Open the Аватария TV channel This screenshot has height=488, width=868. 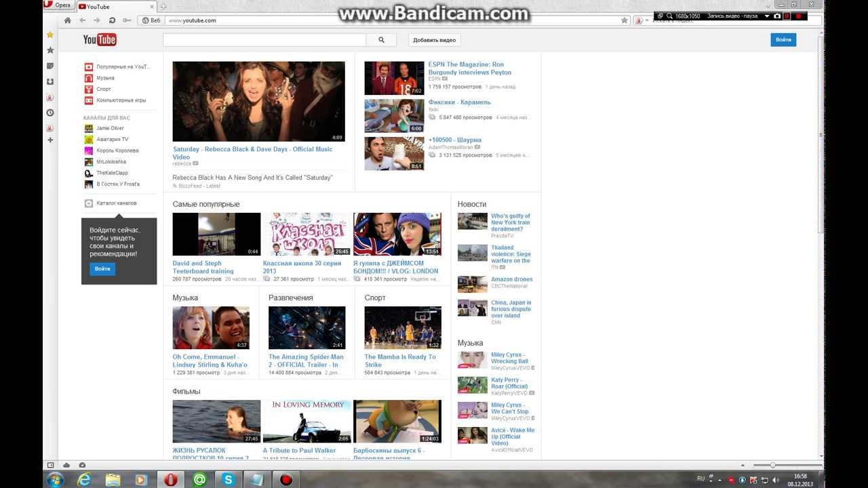pyautogui.click(x=106, y=139)
